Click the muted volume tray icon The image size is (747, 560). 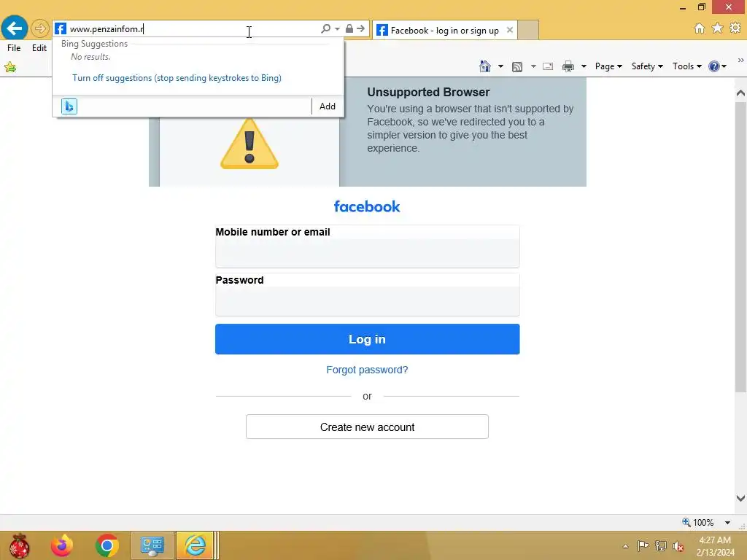point(678,546)
